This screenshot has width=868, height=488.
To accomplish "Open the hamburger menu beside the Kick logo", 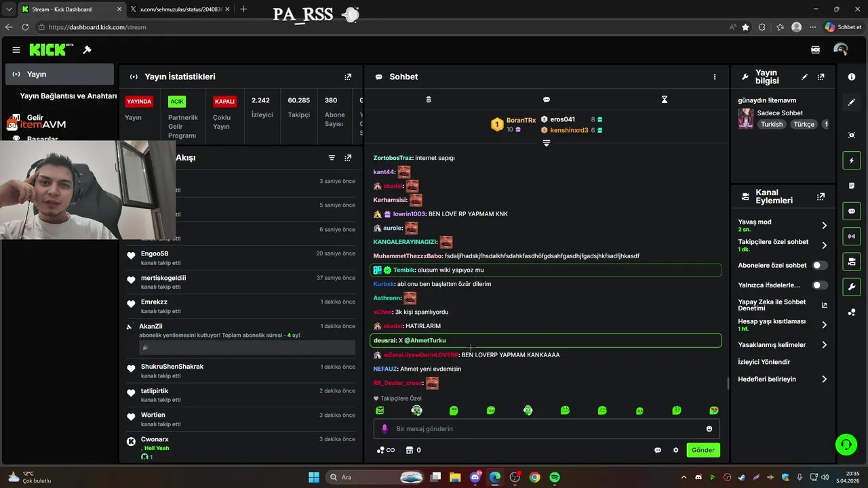I will tap(16, 49).
